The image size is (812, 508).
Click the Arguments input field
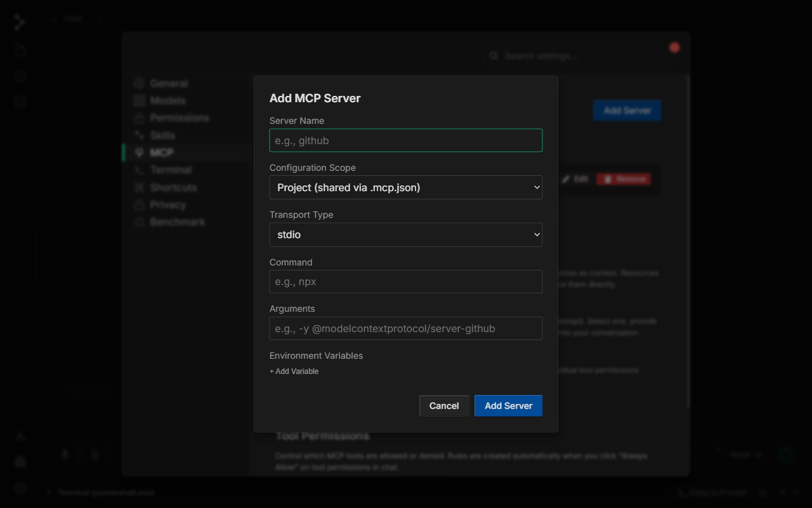coord(406,328)
